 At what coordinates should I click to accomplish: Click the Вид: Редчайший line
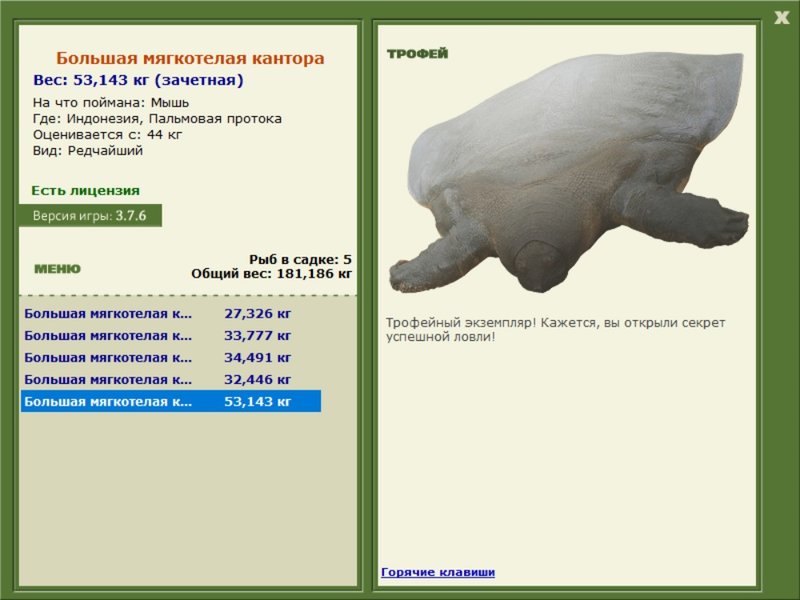point(88,151)
